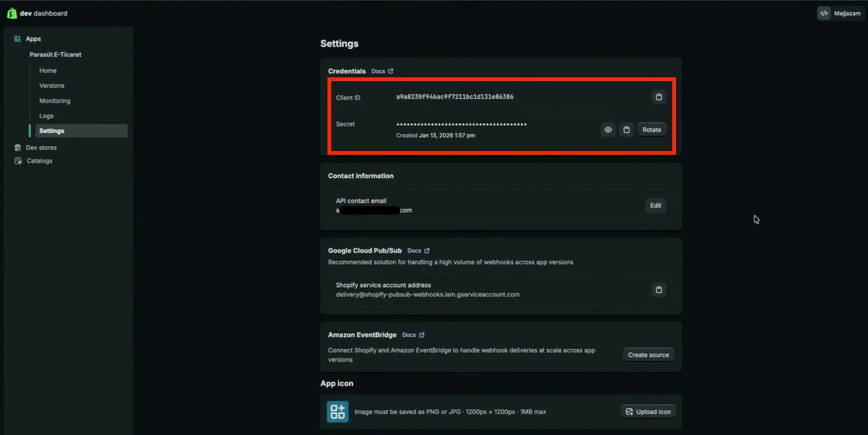Click the delivery@shopify-pubsub-webhooks.iam.gserviceaccount.com address
868x435 pixels.
(427, 295)
